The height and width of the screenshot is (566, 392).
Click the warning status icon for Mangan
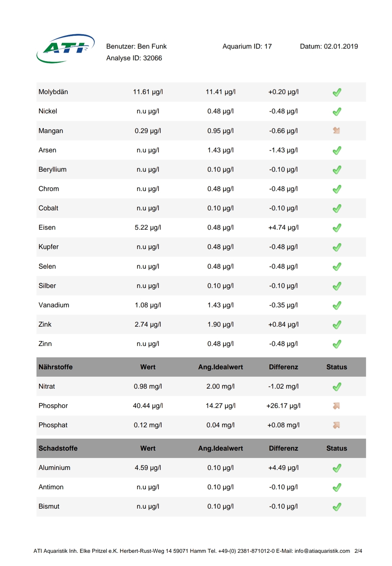(337, 131)
